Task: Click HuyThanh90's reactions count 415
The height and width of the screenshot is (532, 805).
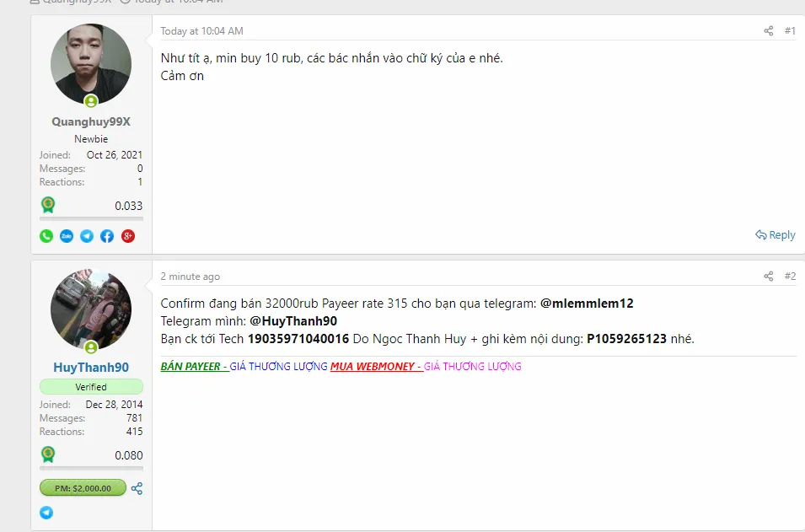Action: (135, 432)
